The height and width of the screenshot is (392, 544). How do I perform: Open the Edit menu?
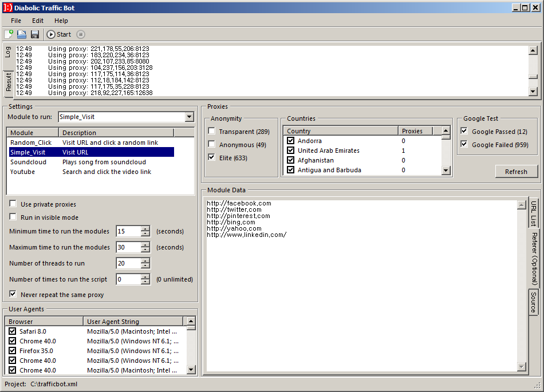[x=38, y=21]
